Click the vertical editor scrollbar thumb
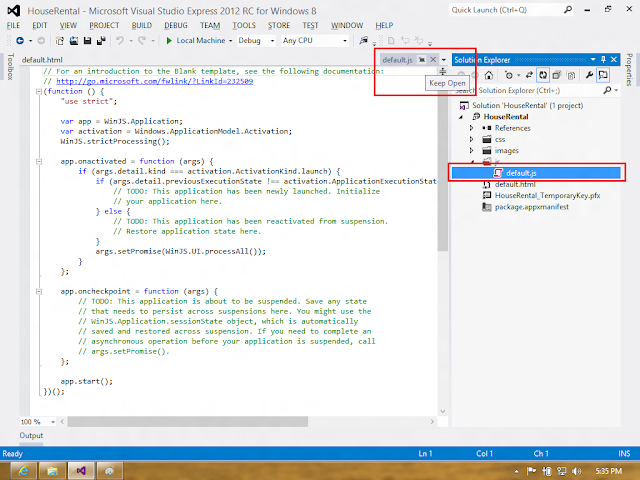Screen dimensions: 640x480 coord(443,165)
